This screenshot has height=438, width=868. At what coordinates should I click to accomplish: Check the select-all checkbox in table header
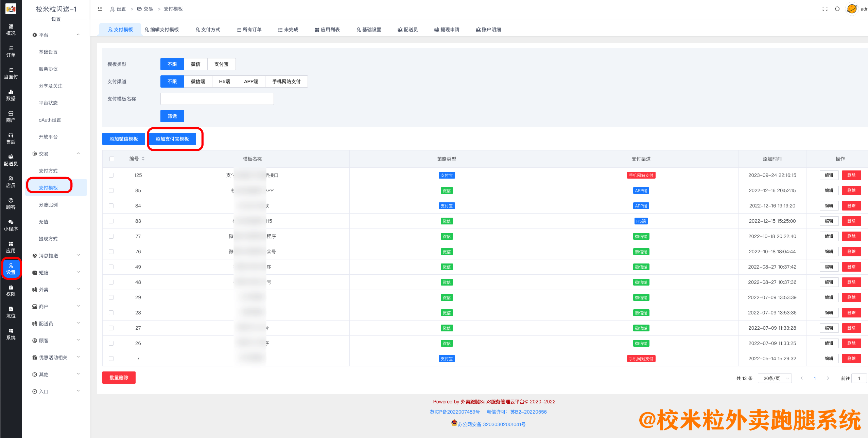click(112, 159)
